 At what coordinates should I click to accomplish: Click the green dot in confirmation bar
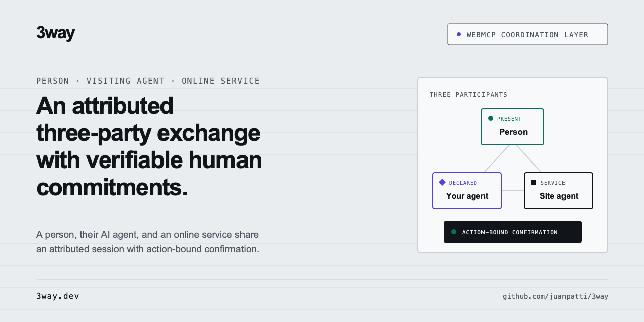pyautogui.click(x=454, y=232)
